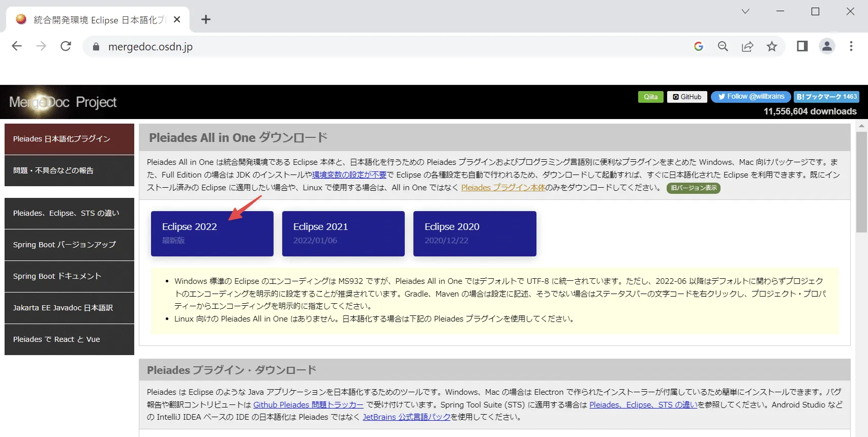The image size is (868, 437).
Task: Open Pleiades、Eclipse、STS の違い sidebar item
Action: [69, 213]
